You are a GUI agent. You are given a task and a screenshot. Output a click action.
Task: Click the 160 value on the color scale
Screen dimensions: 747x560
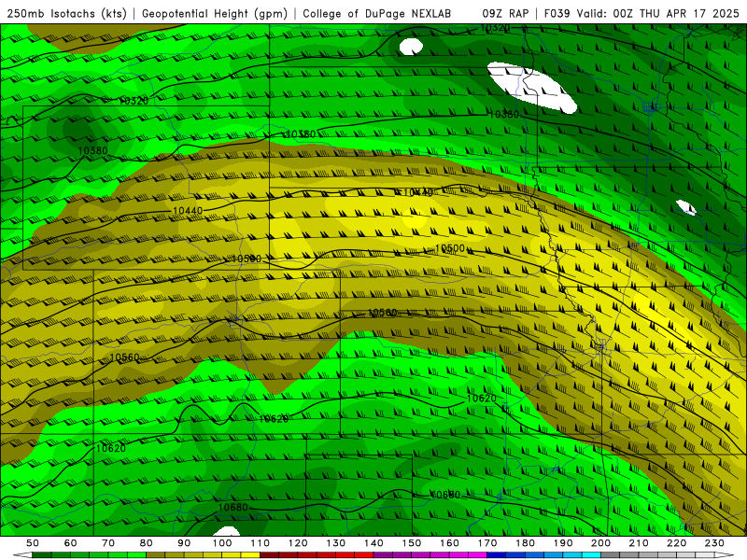click(x=449, y=543)
